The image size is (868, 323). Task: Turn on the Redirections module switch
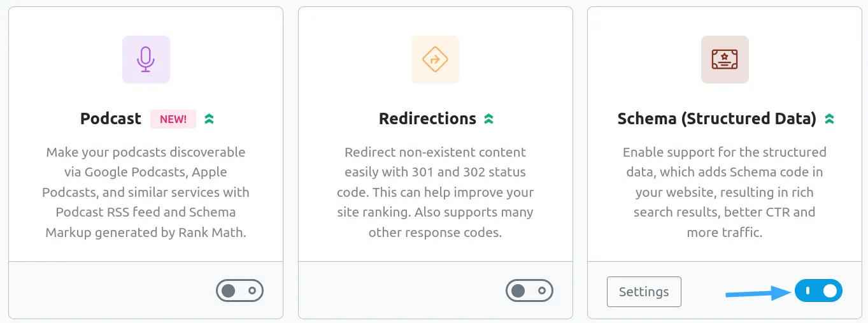[529, 291]
